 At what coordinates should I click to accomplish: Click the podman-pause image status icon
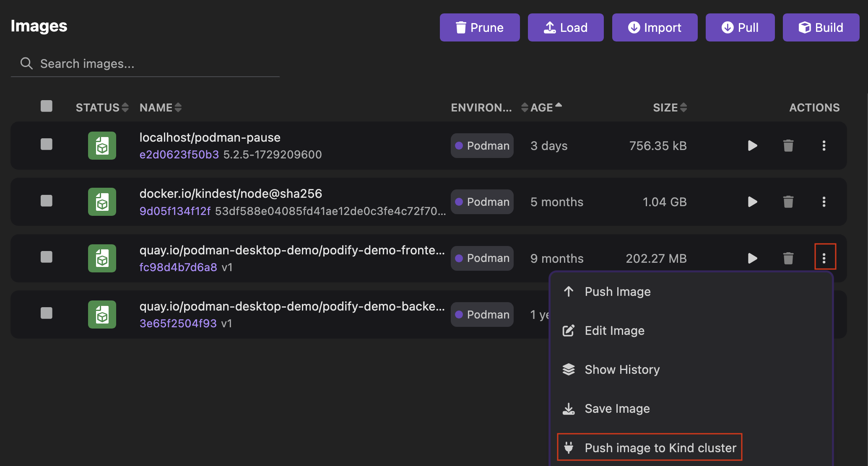pyautogui.click(x=102, y=146)
